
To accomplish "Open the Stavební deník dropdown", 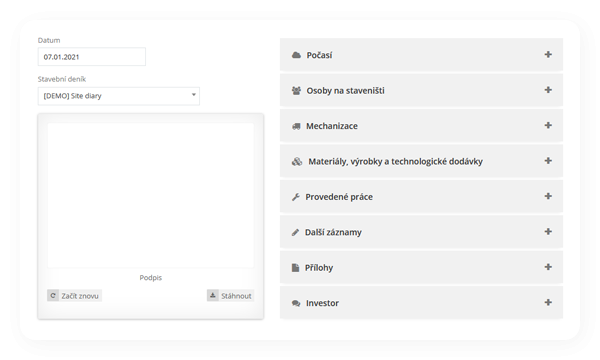I will click(x=119, y=96).
